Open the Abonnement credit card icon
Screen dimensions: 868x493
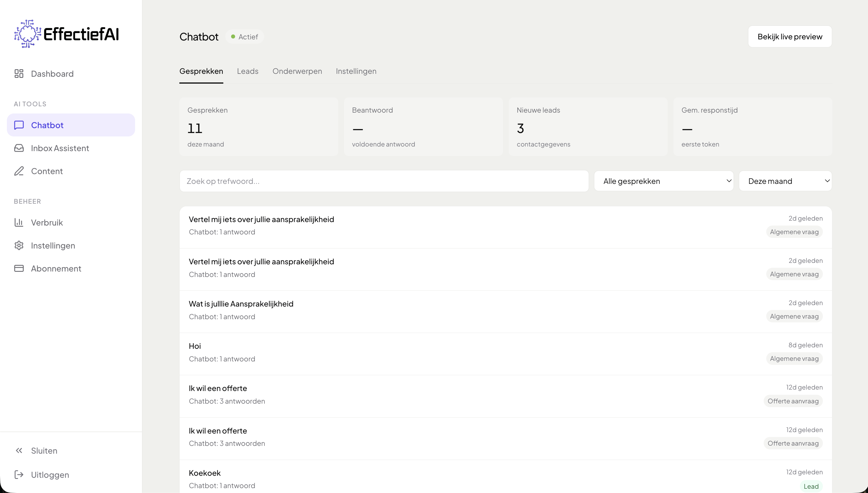tap(19, 269)
